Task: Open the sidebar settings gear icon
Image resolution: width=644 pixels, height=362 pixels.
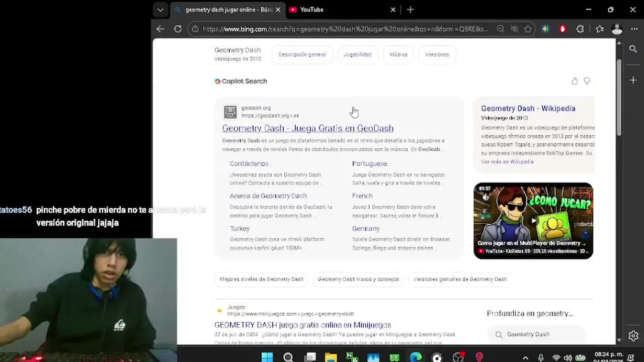Action: (x=633, y=335)
